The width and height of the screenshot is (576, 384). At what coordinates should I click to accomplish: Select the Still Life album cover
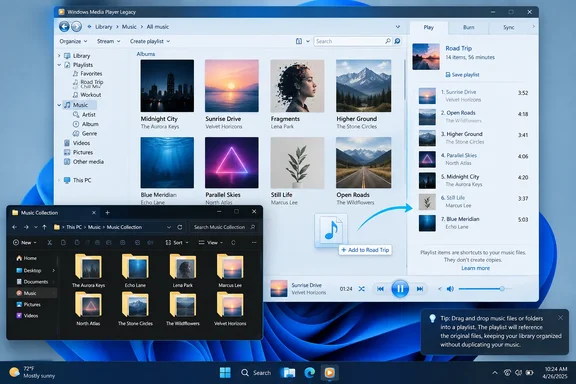tap(297, 162)
